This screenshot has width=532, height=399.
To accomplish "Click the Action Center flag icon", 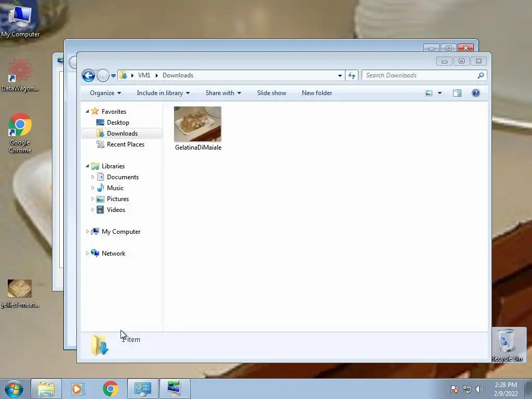I will (x=454, y=389).
